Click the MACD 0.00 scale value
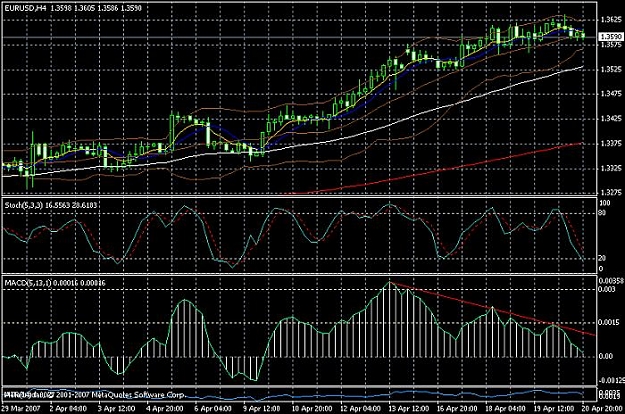The image size is (625, 414). tap(605, 356)
